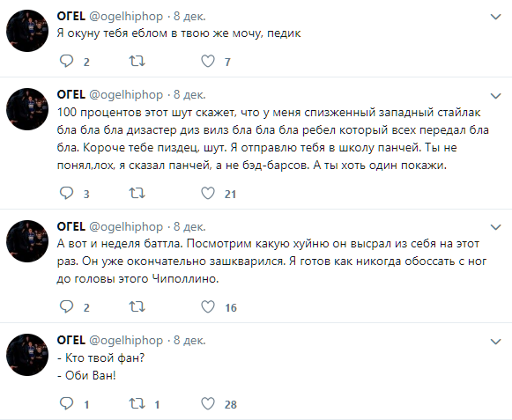
Task: Like the tweet with 16 likes
Action: click(208, 306)
